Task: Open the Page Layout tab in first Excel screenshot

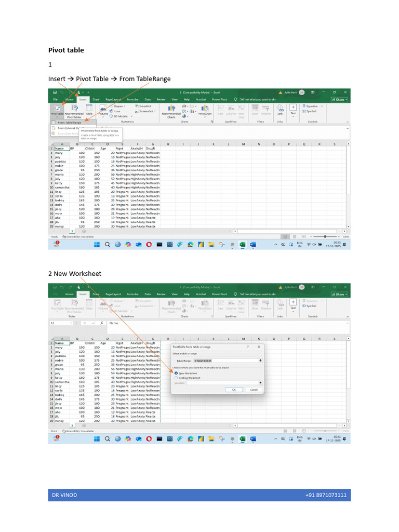Action: 113,99
